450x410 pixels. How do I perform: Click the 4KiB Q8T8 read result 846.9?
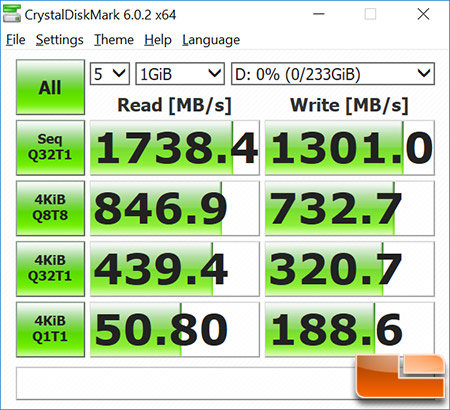pos(175,208)
